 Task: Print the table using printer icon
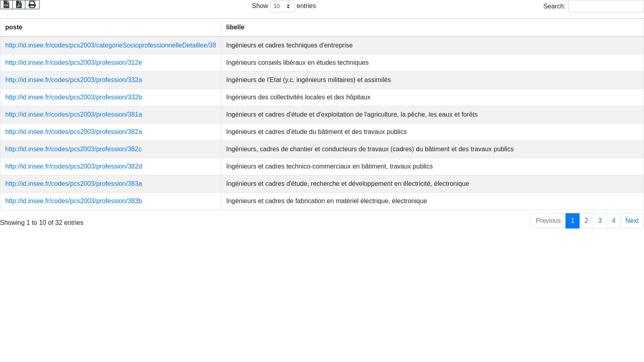coord(32,4)
